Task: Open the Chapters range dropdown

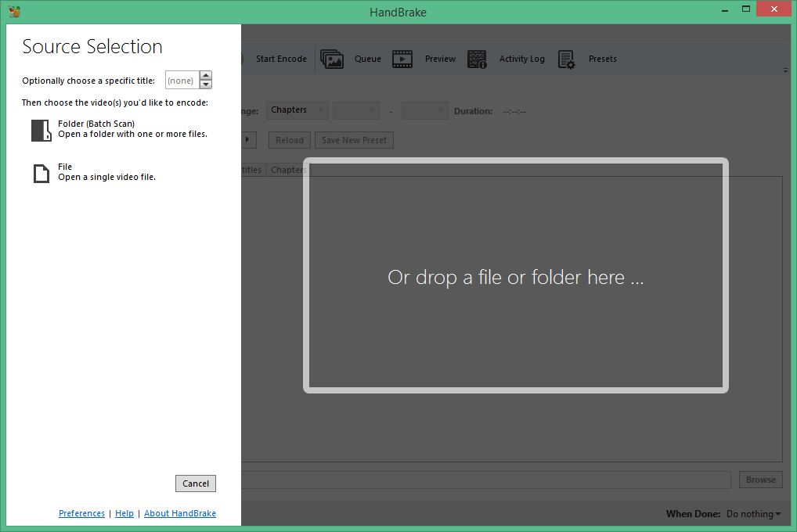Action: (298, 110)
